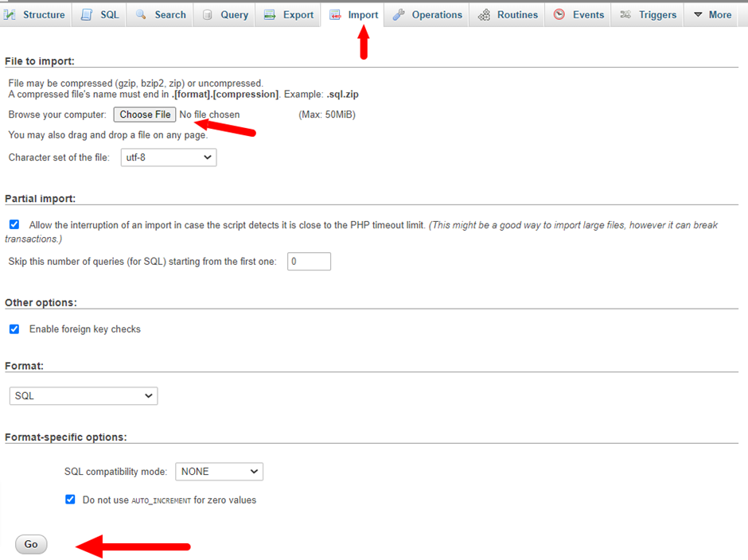748x560 pixels.
Task: Expand the More tabs menu
Action: [x=711, y=15]
